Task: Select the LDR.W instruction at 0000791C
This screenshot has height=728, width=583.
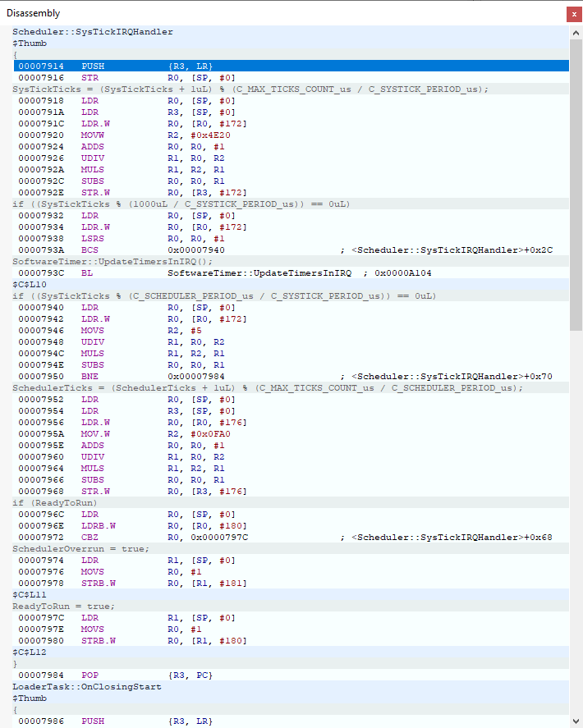Action: 291,123
